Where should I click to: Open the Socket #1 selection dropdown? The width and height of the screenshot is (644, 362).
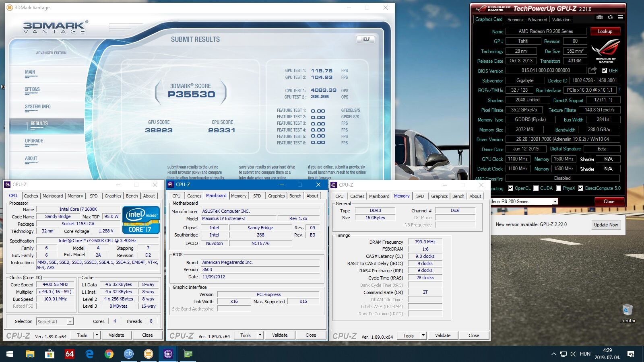click(x=70, y=321)
